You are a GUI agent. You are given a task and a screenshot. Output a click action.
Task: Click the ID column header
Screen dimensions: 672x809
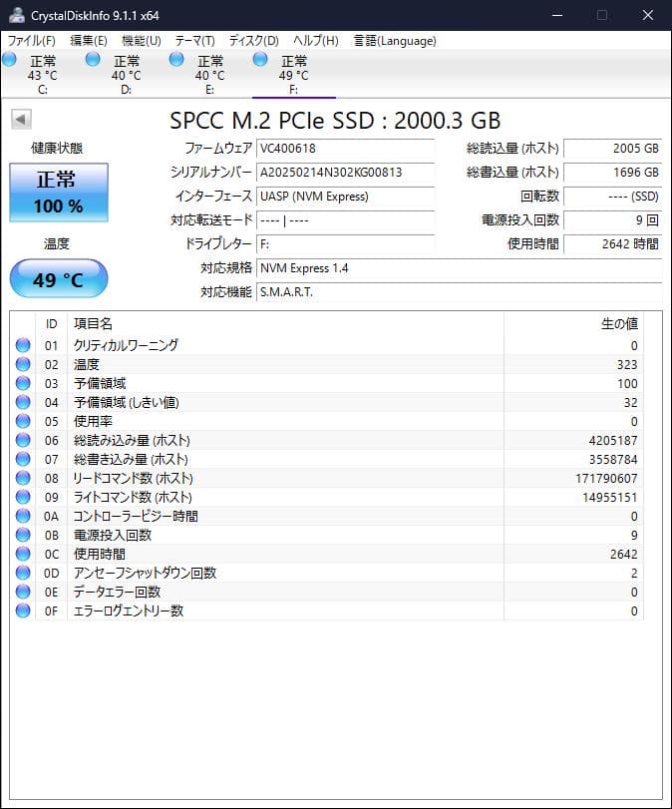pos(51,324)
